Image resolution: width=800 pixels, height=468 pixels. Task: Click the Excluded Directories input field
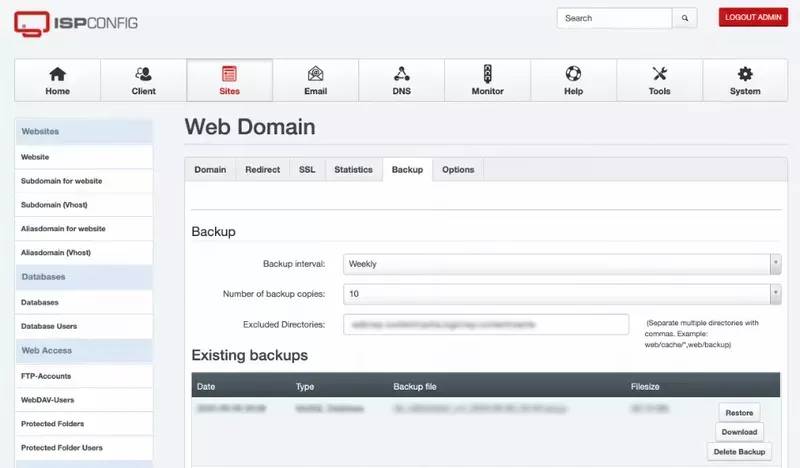pyautogui.click(x=486, y=325)
